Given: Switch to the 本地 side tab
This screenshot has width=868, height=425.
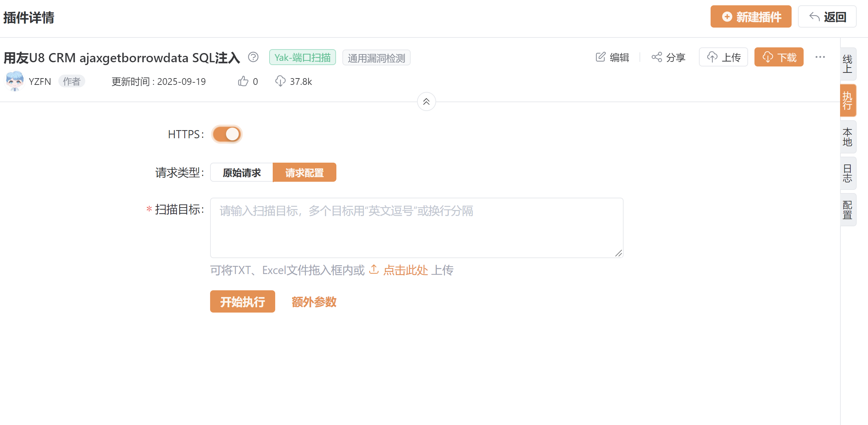Looking at the screenshot, I should [x=847, y=137].
